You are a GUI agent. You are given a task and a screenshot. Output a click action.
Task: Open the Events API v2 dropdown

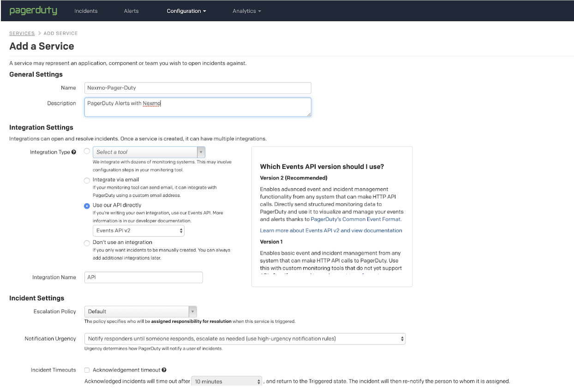pyautogui.click(x=138, y=231)
